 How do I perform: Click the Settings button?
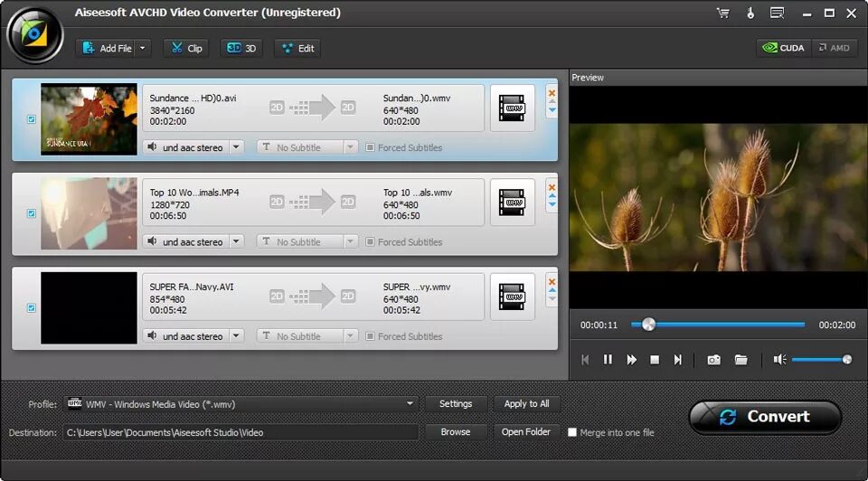[456, 404]
